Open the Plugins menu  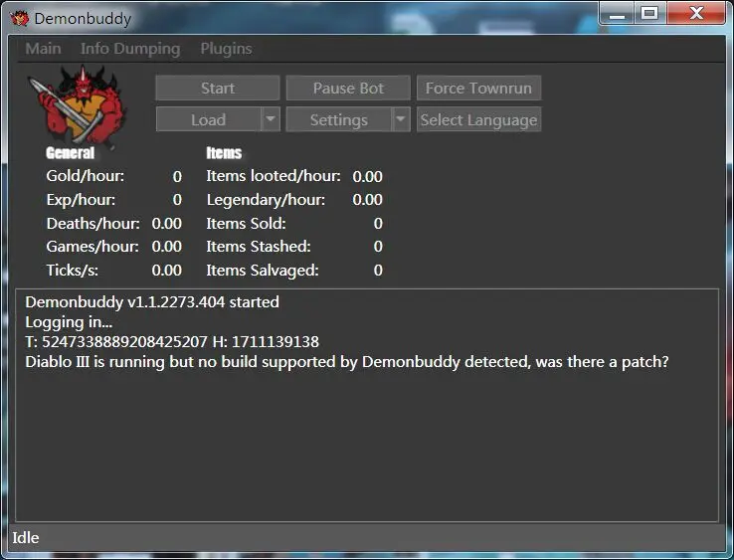click(226, 49)
